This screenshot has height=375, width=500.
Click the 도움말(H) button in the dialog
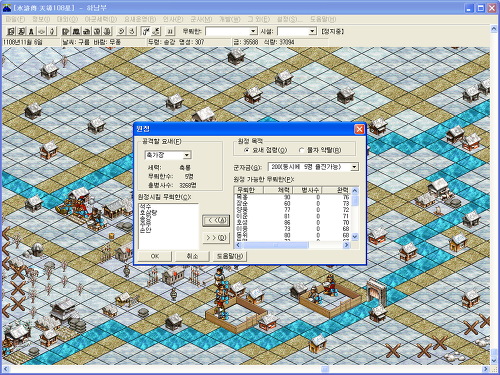(230, 256)
